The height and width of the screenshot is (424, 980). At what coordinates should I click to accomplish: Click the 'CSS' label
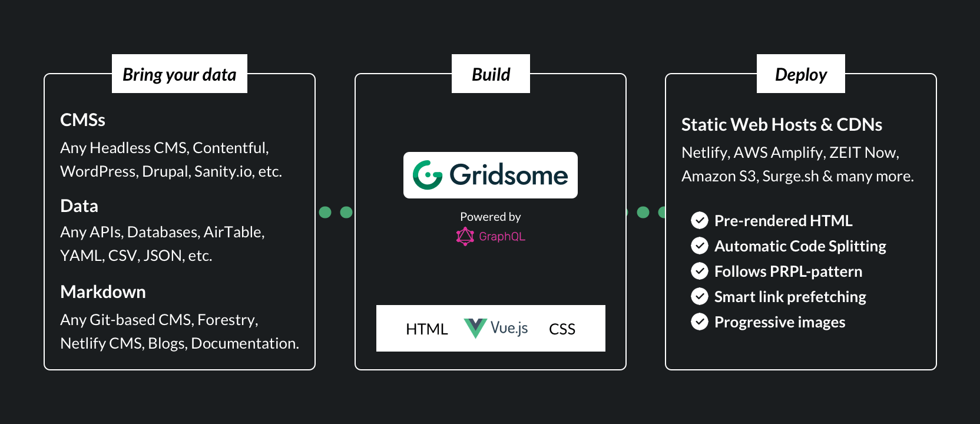[562, 329]
